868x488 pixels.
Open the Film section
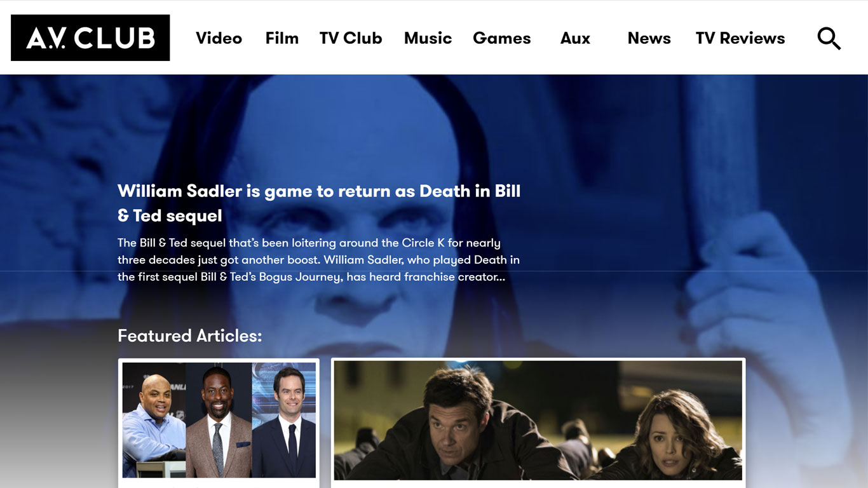pyautogui.click(x=281, y=38)
